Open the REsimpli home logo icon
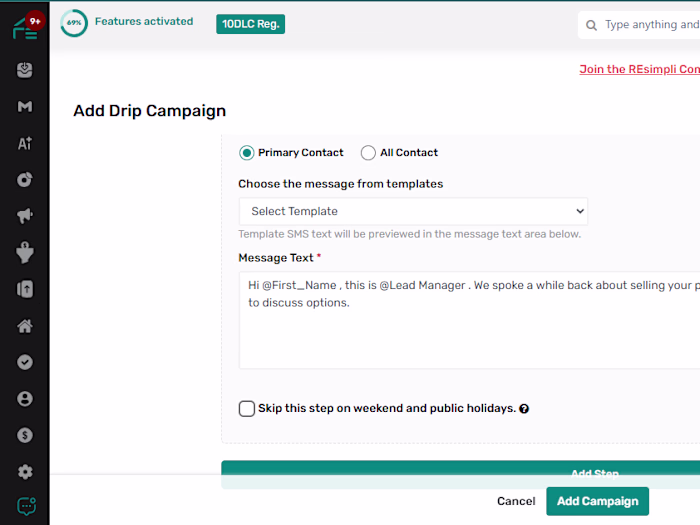 pos(25,29)
